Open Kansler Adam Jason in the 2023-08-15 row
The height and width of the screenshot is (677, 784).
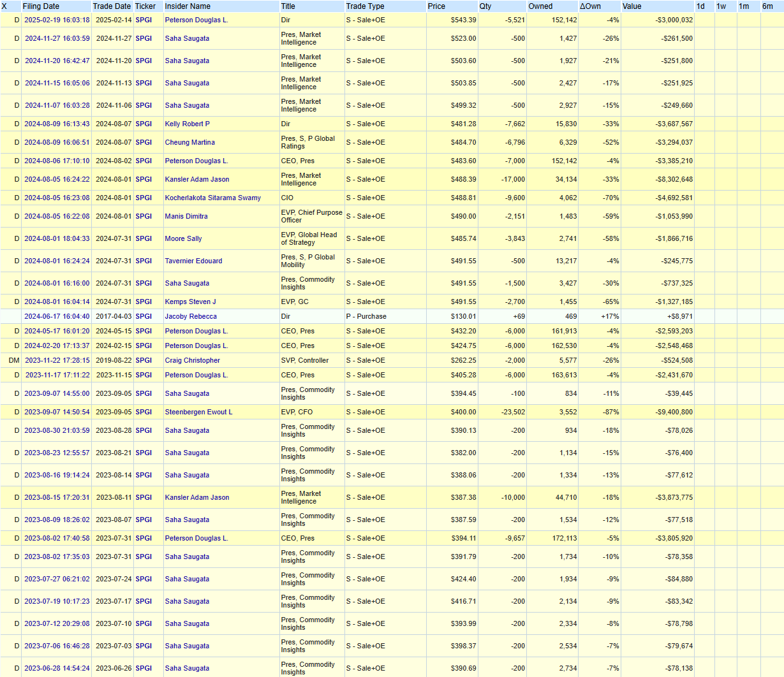[197, 497]
